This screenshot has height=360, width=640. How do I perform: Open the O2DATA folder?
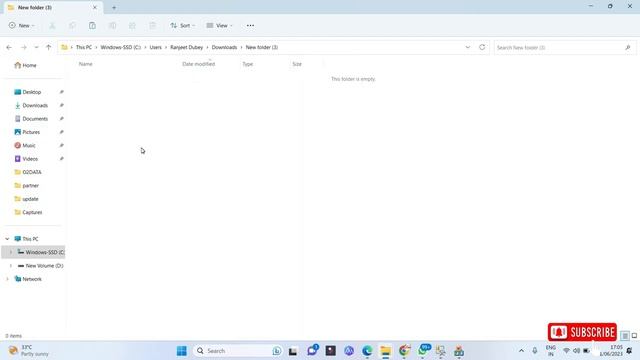pos(28,172)
